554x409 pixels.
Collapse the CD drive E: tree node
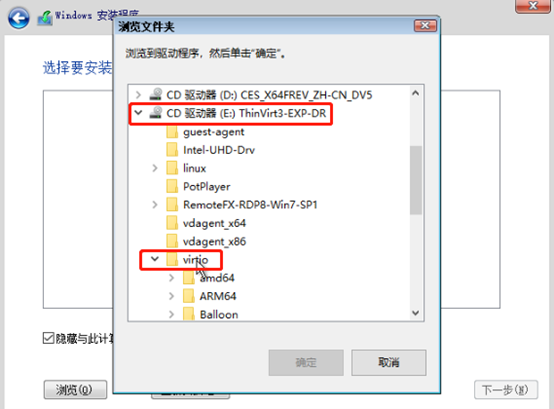pos(138,113)
